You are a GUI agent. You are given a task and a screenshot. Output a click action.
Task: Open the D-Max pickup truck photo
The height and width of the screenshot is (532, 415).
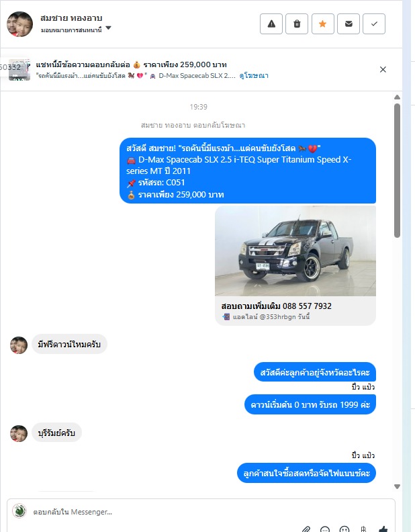coord(295,251)
